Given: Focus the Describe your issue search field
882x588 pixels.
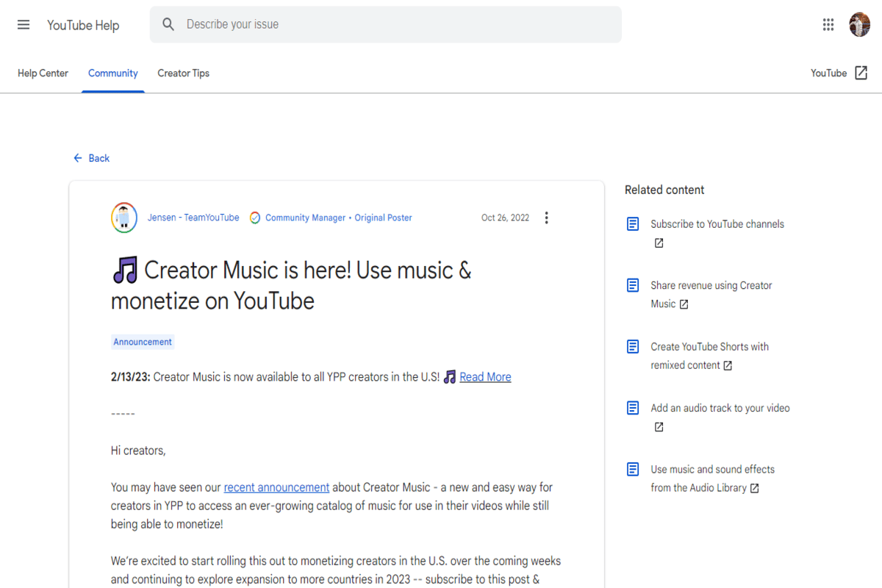Looking at the screenshot, I should coord(385,24).
